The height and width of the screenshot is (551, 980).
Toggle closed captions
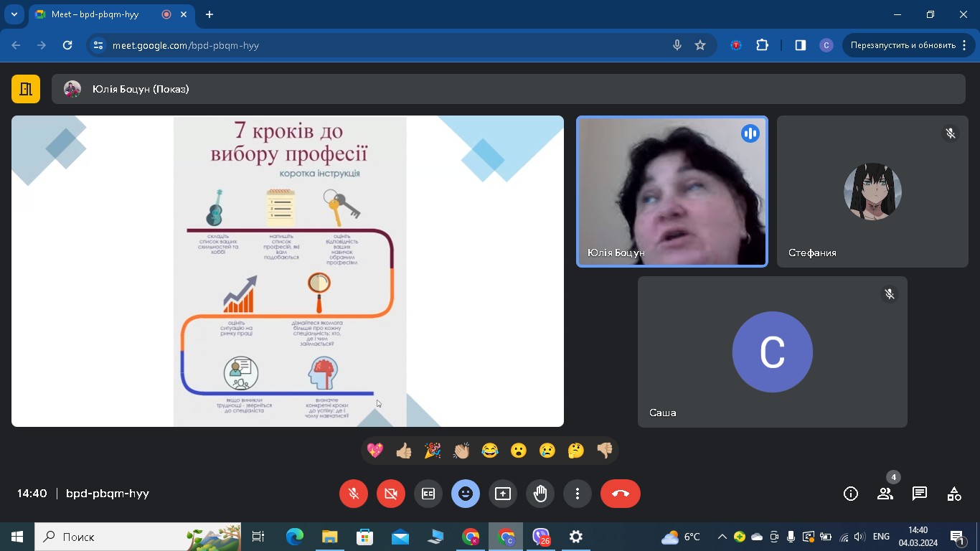[x=428, y=494]
